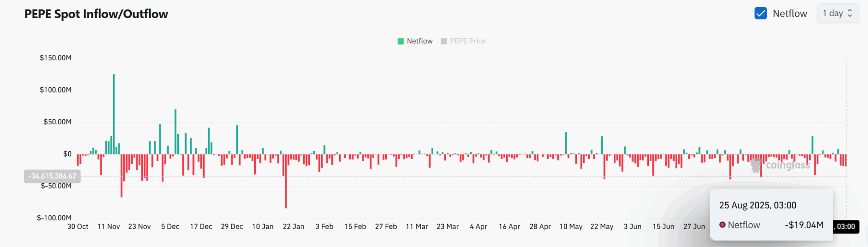Click the tall green bar near 10 May

(x=566, y=143)
